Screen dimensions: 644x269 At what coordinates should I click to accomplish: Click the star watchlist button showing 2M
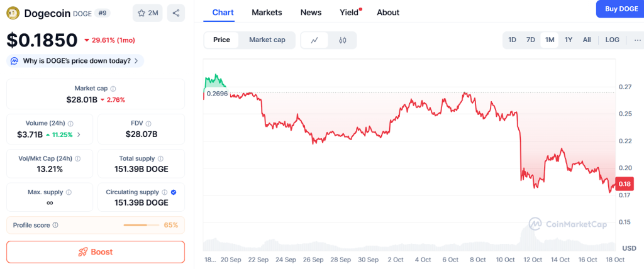(x=148, y=13)
